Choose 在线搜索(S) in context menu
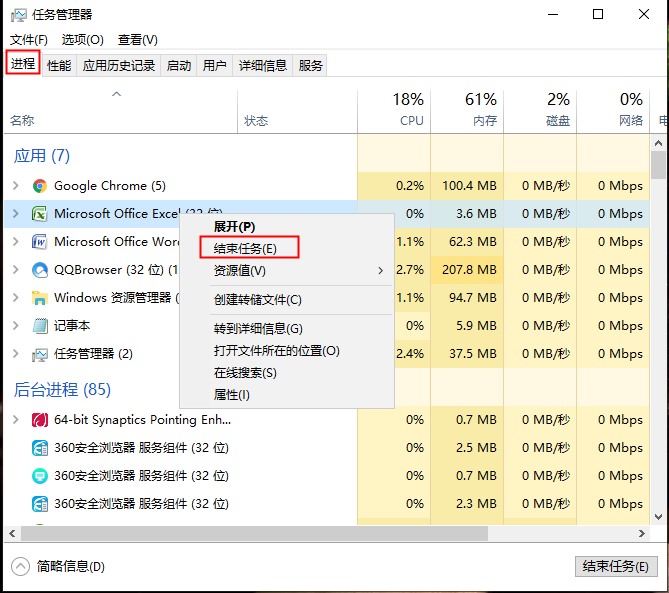 click(287, 373)
